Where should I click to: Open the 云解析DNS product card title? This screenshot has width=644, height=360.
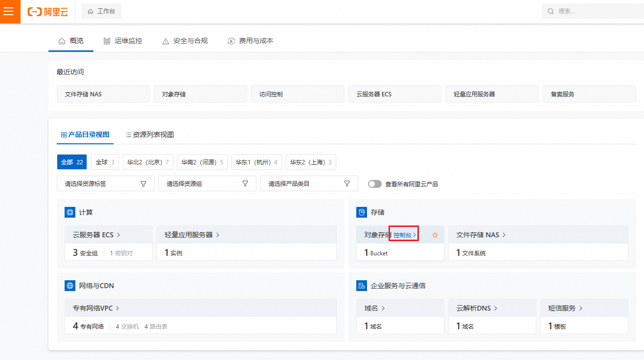click(x=477, y=308)
